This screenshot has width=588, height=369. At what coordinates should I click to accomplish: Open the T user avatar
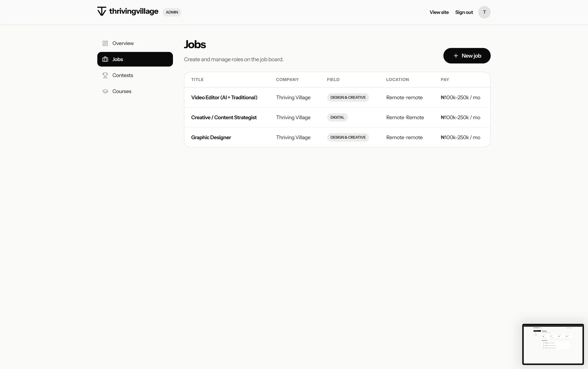click(484, 12)
